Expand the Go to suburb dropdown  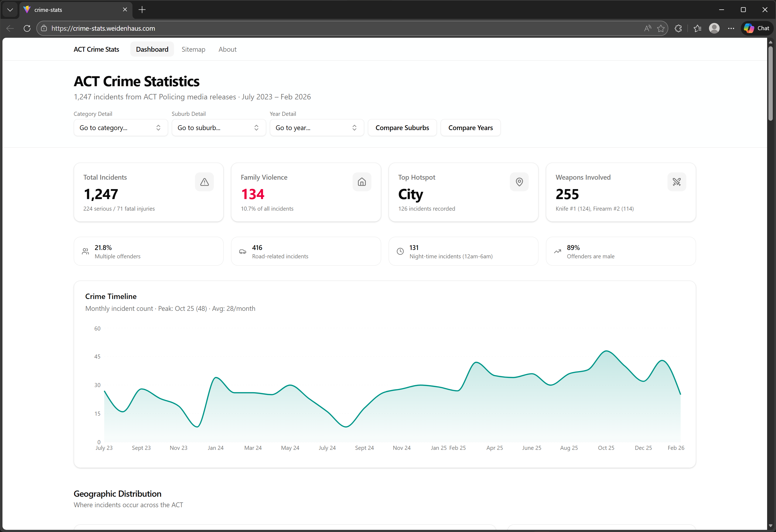pyautogui.click(x=218, y=128)
